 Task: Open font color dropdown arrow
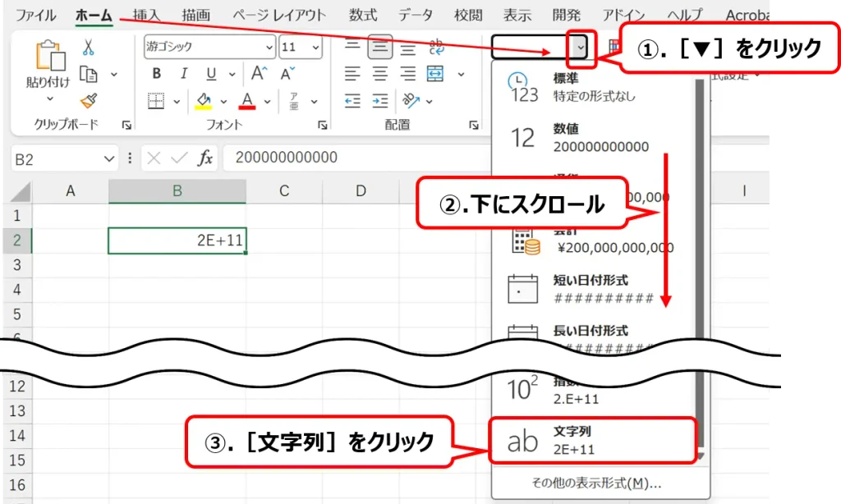coord(267,101)
